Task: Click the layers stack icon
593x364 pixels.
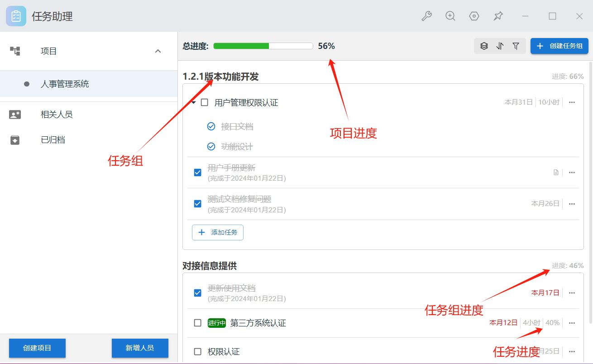Action: 484,46
